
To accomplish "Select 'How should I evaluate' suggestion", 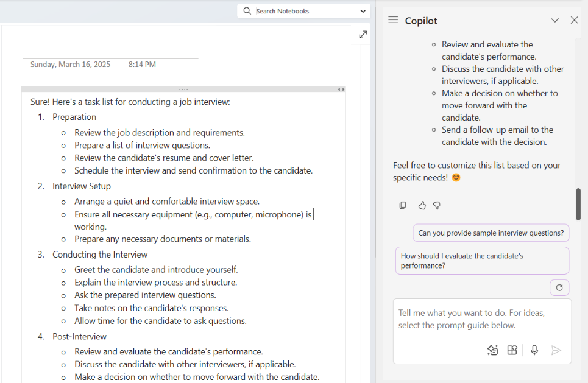I will click(481, 261).
